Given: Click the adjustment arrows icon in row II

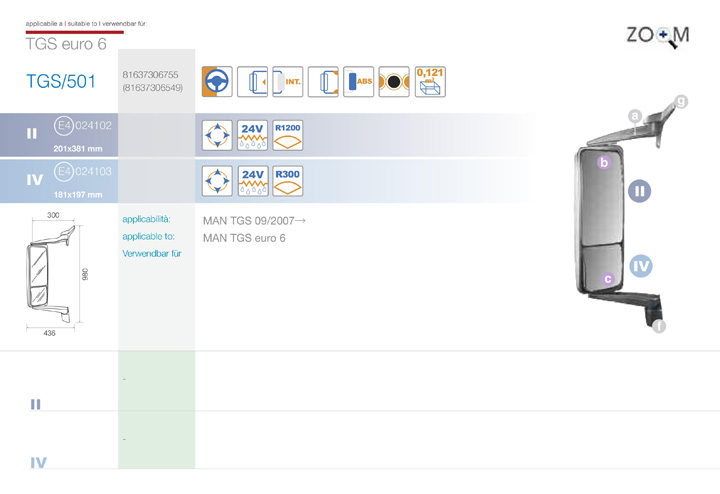Looking at the screenshot, I should (217, 135).
